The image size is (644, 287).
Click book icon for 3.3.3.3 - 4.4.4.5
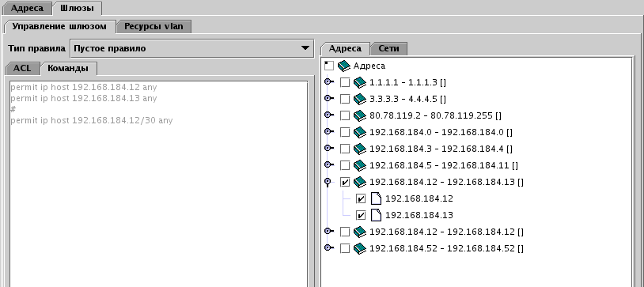(x=360, y=99)
